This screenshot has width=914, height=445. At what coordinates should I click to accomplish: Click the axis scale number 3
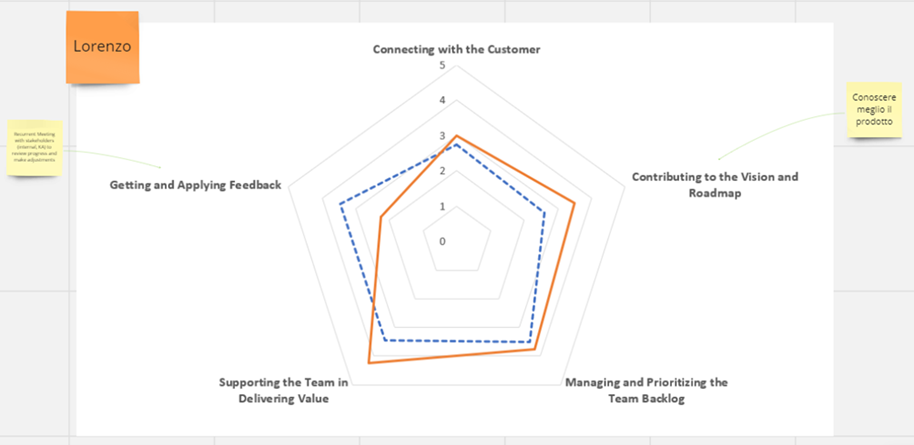442,136
